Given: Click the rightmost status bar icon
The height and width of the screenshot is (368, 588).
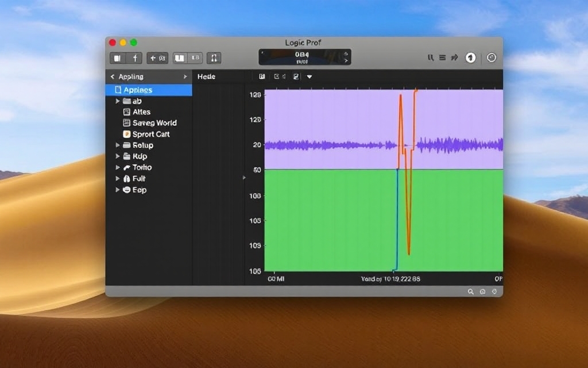Looking at the screenshot, I should tap(494, 292).
